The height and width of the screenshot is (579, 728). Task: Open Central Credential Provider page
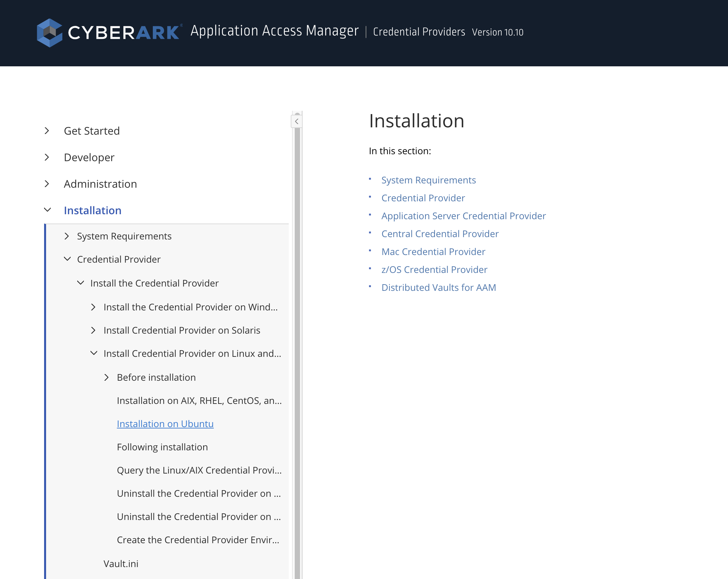click(440, 234)
